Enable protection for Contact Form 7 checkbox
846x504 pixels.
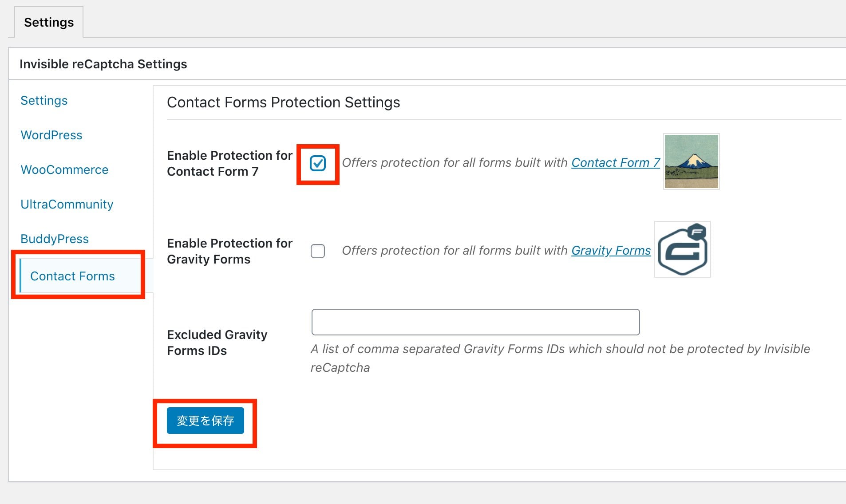click(318, 163)
